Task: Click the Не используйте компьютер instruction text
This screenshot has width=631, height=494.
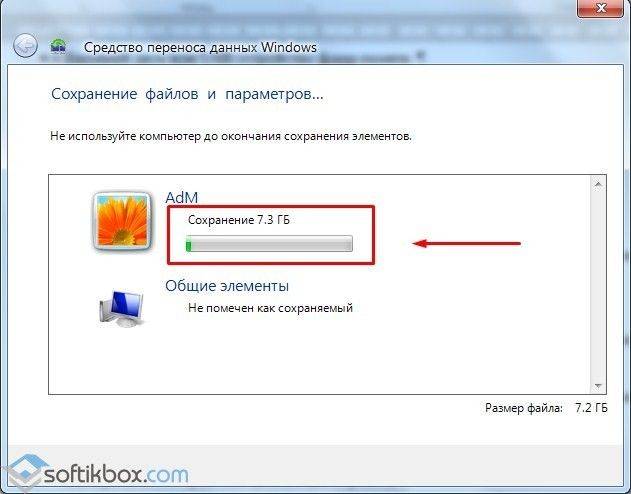Action: point(231,136)
